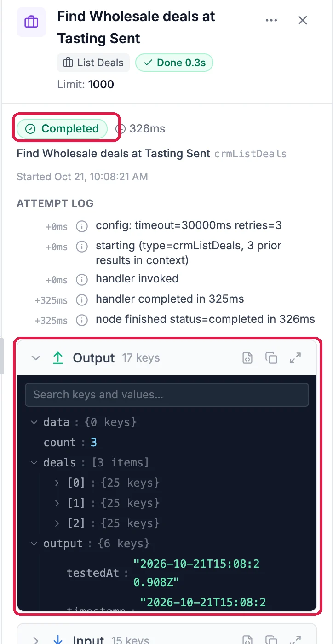Collapse the deals array node
The height and width of the screenshot is (644, 333).
pos(34,463)
